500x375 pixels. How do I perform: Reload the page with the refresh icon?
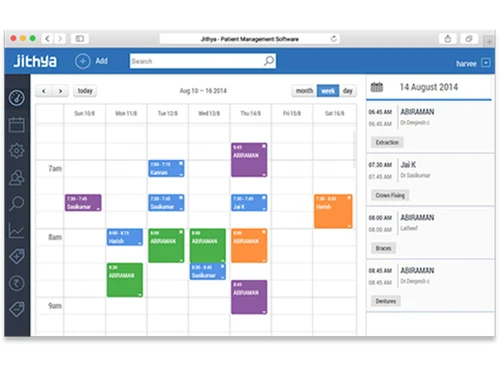[333, 39]
